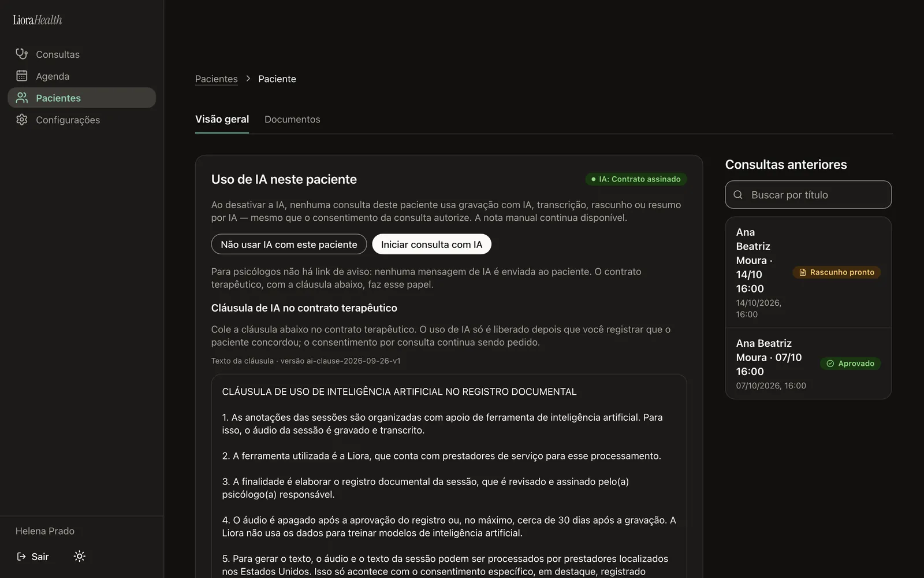Click the magnifier icon in search box
This screenshot has width=924, height=578.
738,195
